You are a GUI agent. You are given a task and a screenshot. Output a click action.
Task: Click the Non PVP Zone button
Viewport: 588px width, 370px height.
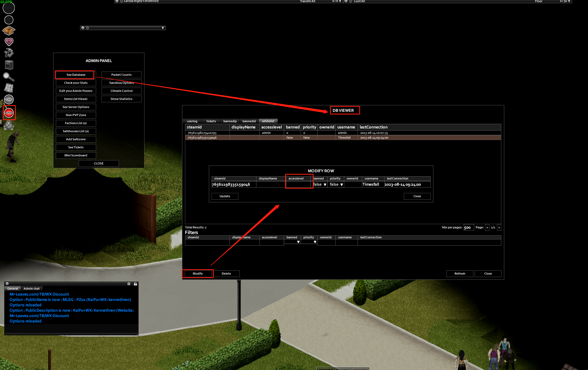point(76,115)
